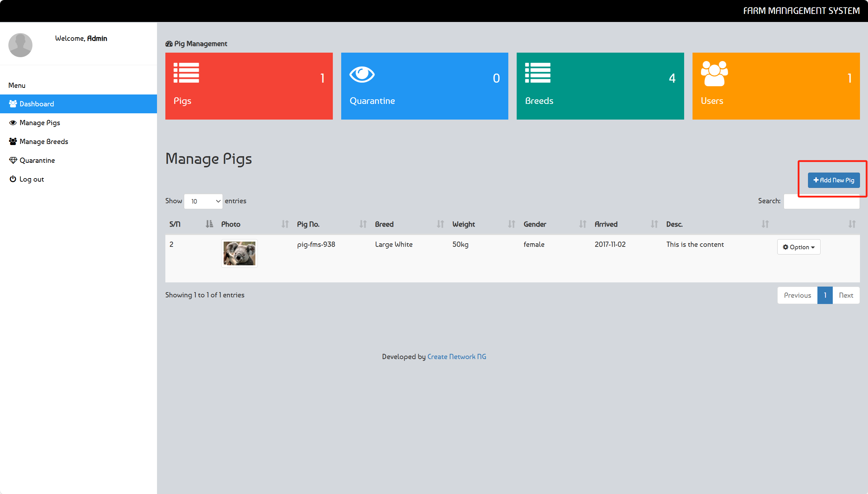Click the people icon on Users card
Image resolution: width=868 pixels, height=494 pixels.
click(714, 74)
